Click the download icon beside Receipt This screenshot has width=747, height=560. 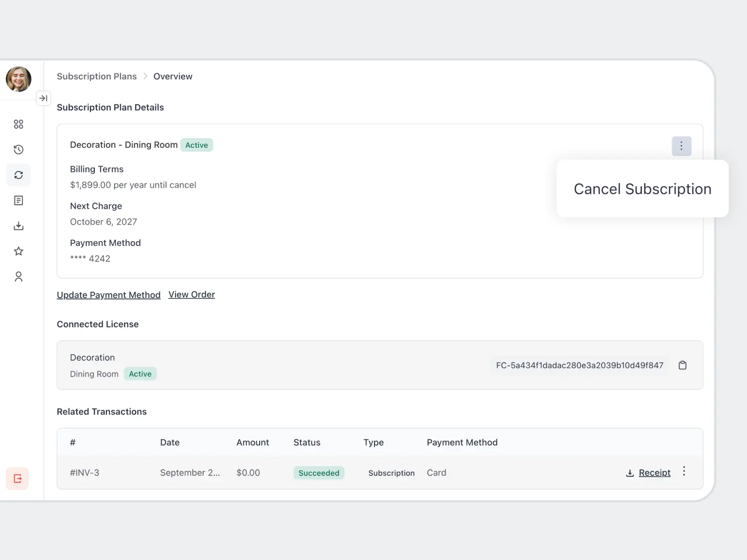pos(630,473)
